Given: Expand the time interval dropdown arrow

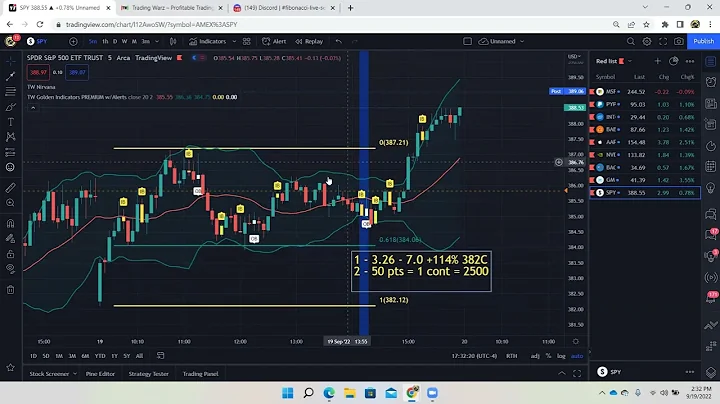Looking at the screenshot, I should [x=157, y=41].
